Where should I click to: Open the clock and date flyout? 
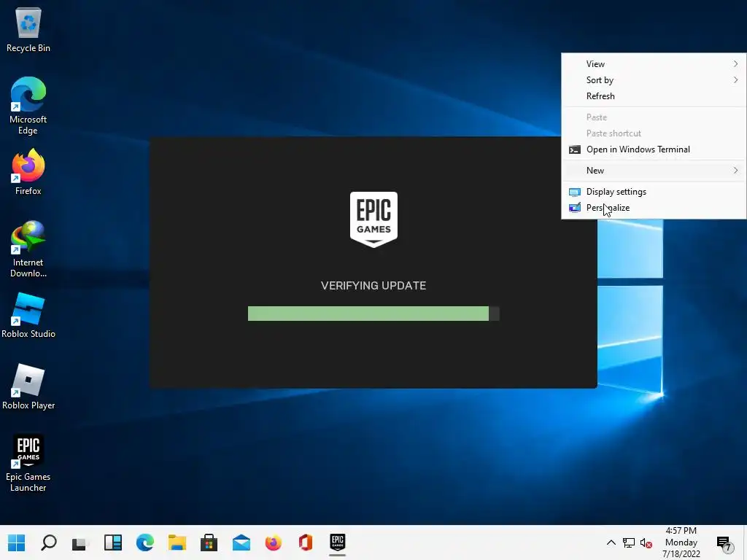(681, 542)
